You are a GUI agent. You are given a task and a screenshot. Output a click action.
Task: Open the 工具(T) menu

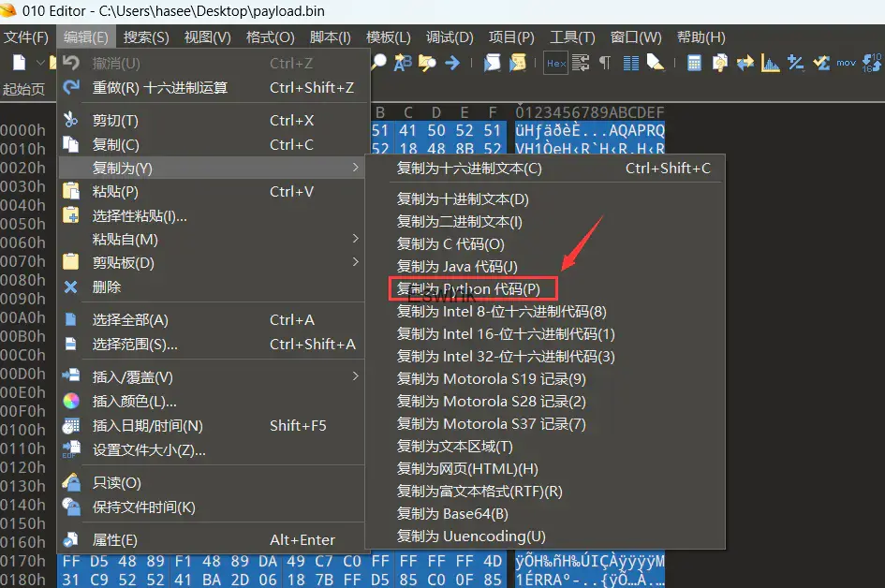point(572,37)
